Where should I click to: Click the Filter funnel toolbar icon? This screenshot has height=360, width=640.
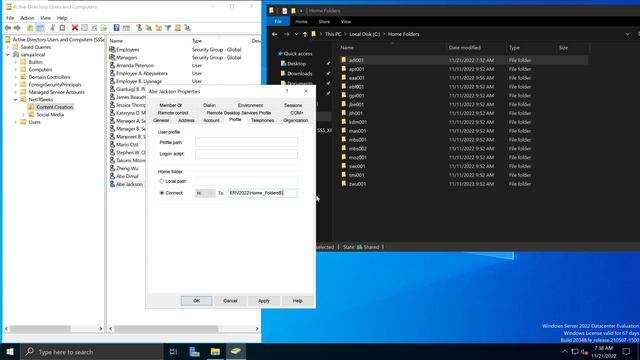coord(168,28)
